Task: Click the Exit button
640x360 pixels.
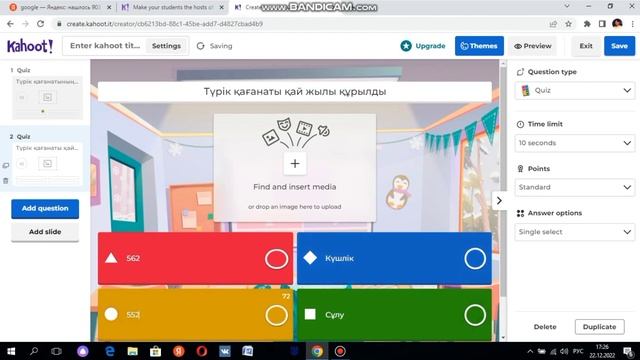Action: tap(586, 46)
